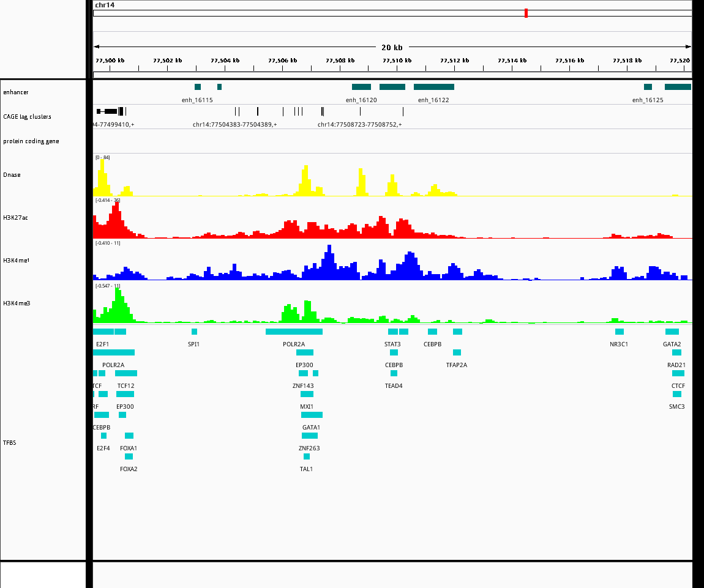Click the H3K4me1 track name

pos(16,260)
